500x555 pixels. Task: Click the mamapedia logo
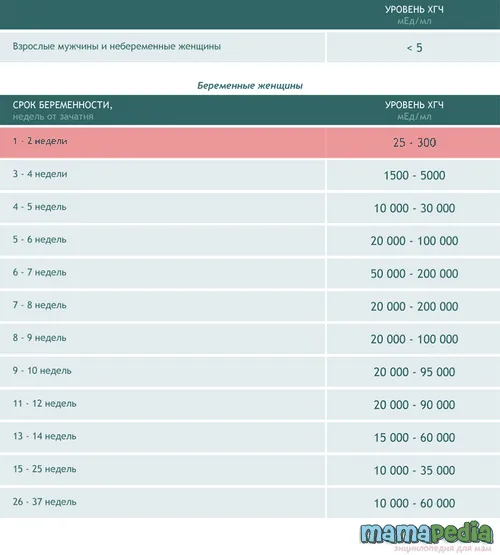point(427,532)
